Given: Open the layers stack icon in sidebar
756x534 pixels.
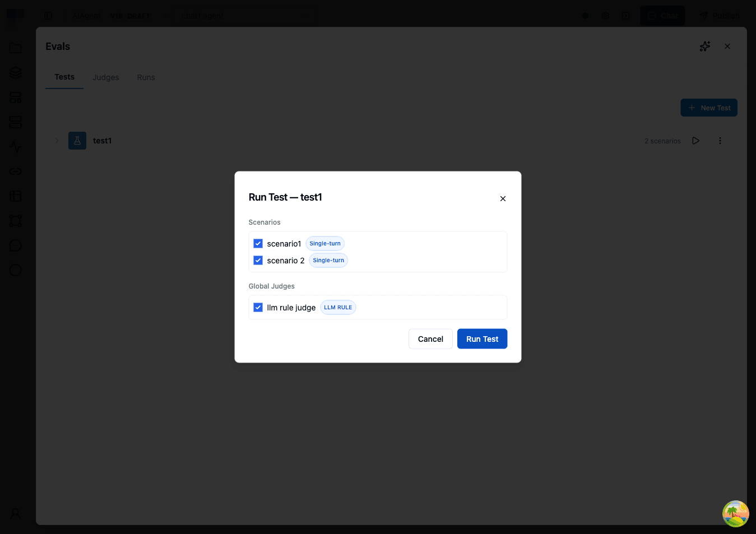Looking at the screenshot, I should [15, 72].
